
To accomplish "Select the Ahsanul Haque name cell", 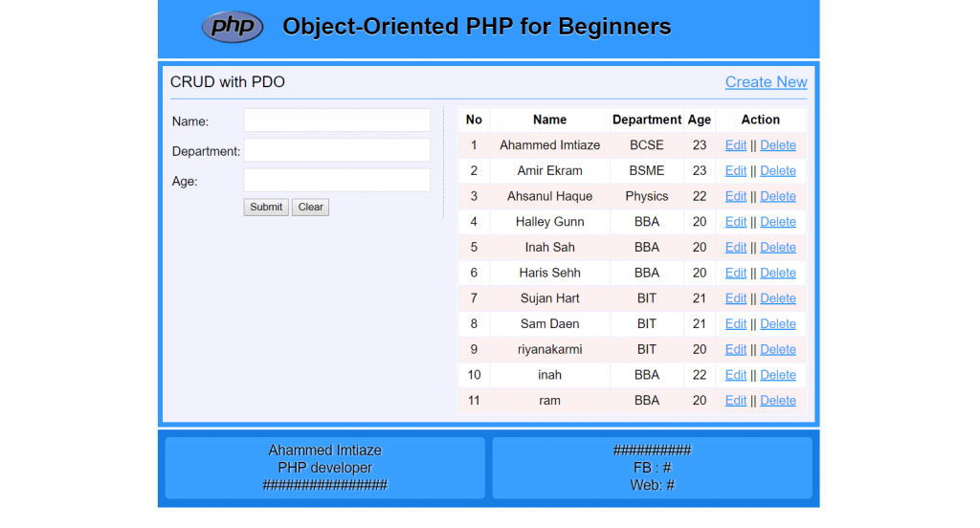I will (x=550, y=196).
